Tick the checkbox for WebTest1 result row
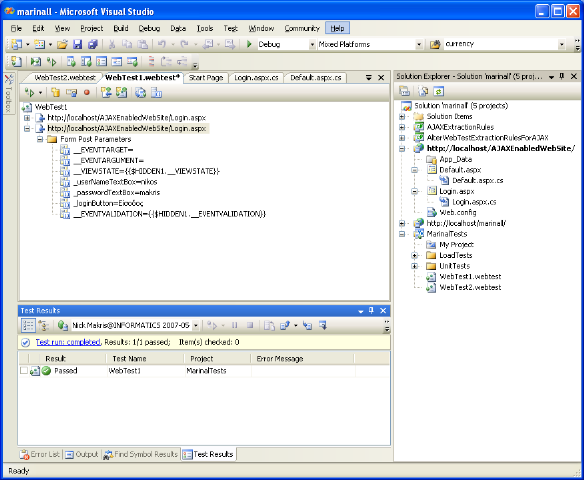Screen dimensions: 584x480 (x=24, y=371)
